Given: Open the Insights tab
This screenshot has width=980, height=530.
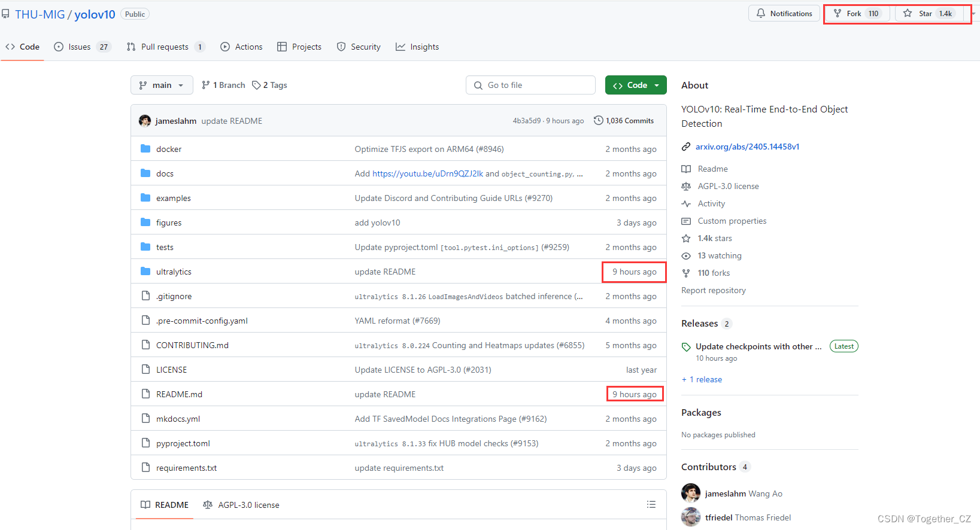Looking at the screenshot, I should [417, 47].
